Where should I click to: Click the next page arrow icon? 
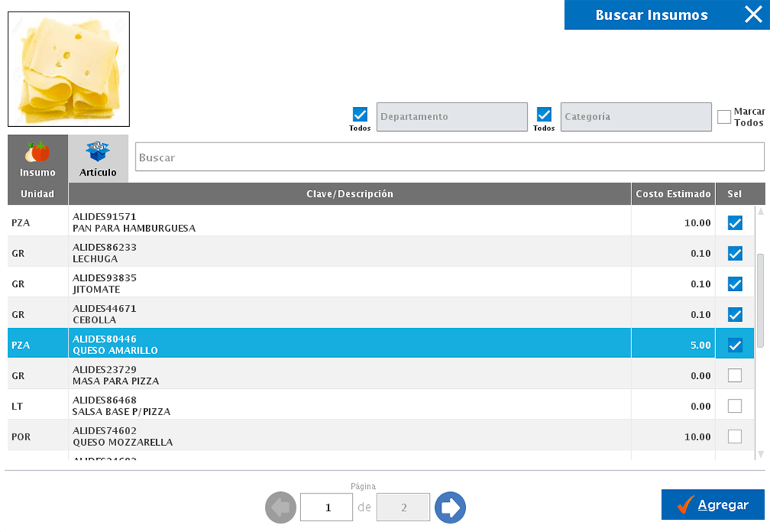click(450, 507)
